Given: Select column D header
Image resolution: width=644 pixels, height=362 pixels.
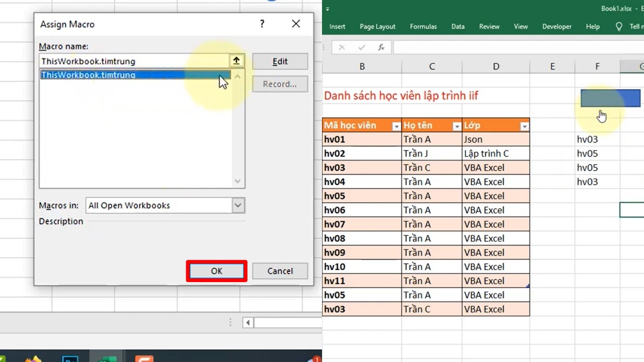Looking at the screenshot, I should click(496, 67).
